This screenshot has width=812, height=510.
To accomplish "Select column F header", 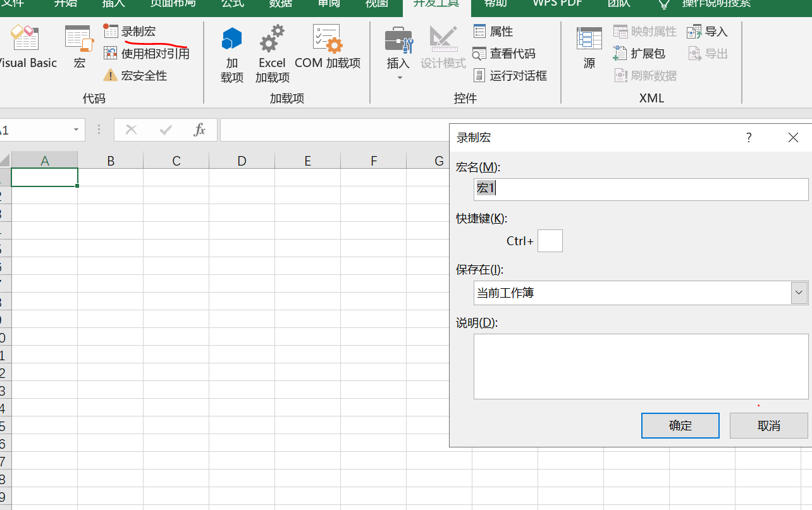I will (x=374, y=161).
